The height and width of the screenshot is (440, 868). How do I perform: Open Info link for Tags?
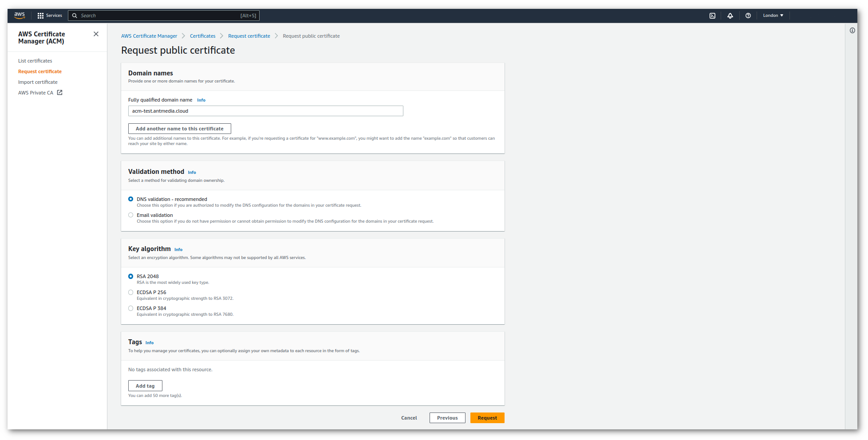tap(150, 343)
